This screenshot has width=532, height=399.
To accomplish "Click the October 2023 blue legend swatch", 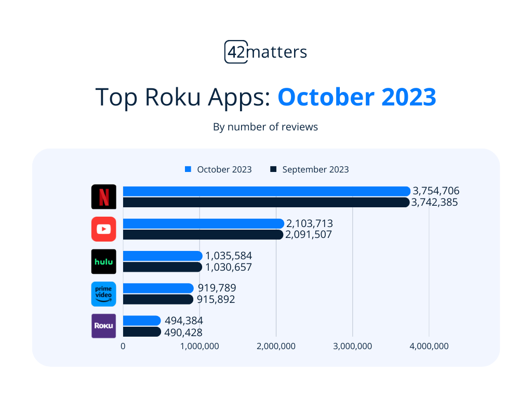I will 188,169.
